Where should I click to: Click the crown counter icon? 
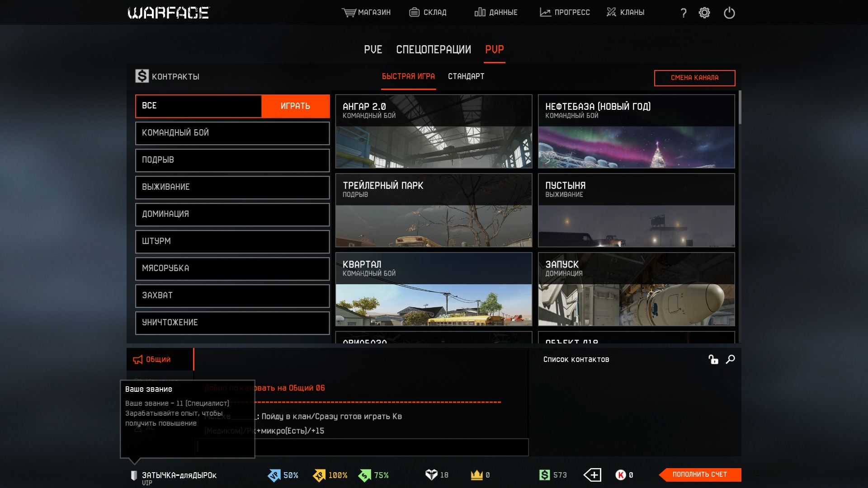coord(476,475)
